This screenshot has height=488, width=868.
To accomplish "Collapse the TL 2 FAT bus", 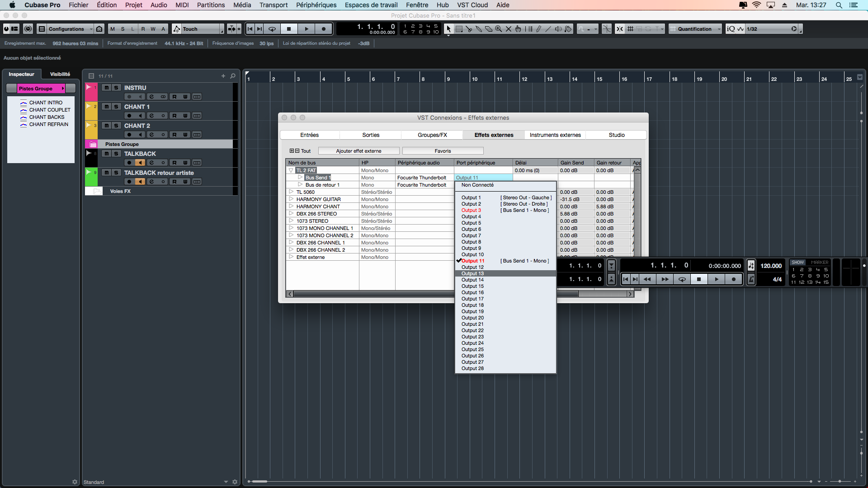I will (x=291, y=170).
